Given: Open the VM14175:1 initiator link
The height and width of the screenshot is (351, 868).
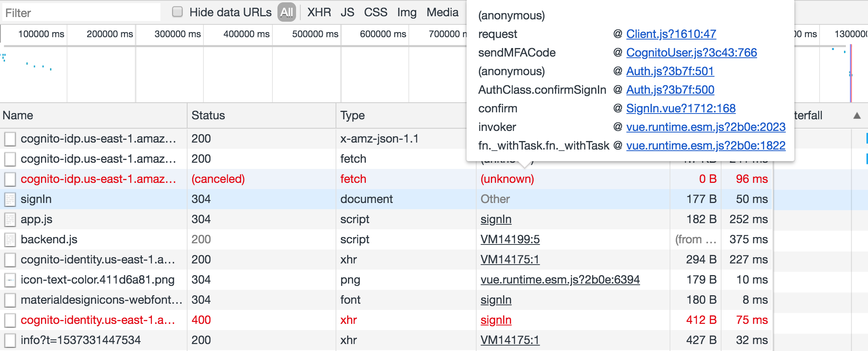Looking at the screenshot, I should click(510, 260).
